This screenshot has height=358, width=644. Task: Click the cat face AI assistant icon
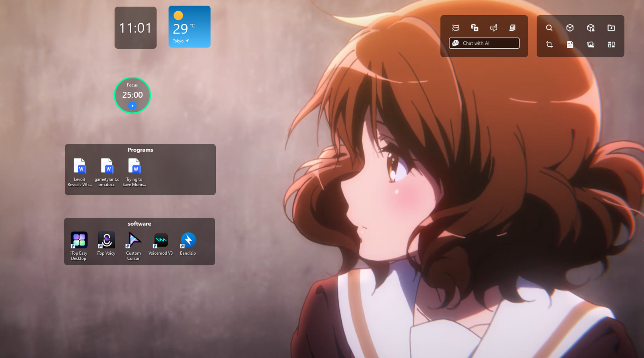pyautogui.click(x=456, y=28)
